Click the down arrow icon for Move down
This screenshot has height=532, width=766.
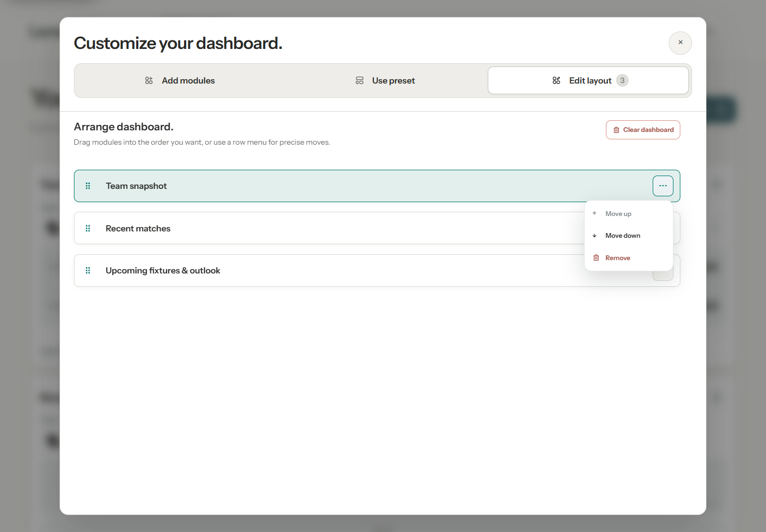[595, 236]
